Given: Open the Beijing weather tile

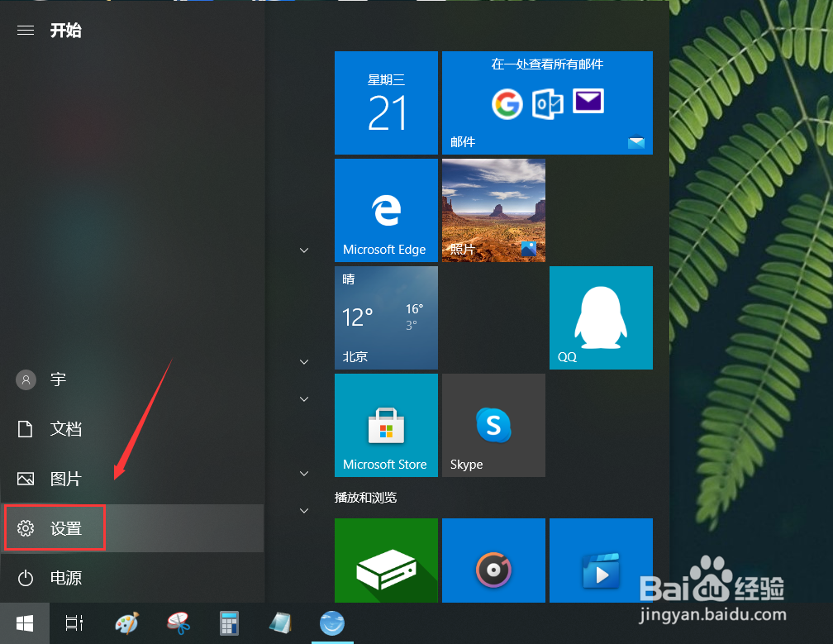Looking at the screenshot, I should (386, 317).
